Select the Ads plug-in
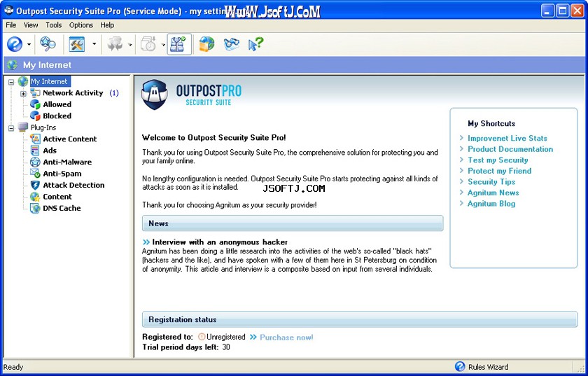 [x=50, y=151]
